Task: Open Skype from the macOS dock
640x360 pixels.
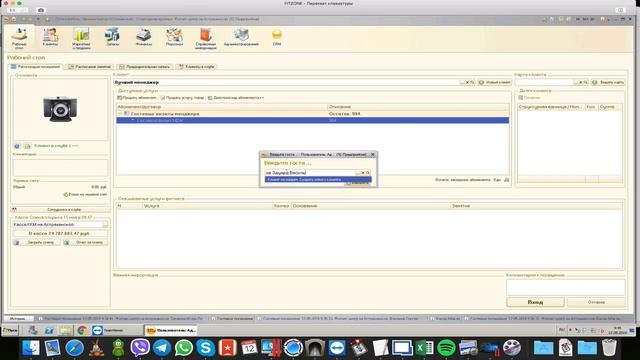Action: (x=206, y=348)
